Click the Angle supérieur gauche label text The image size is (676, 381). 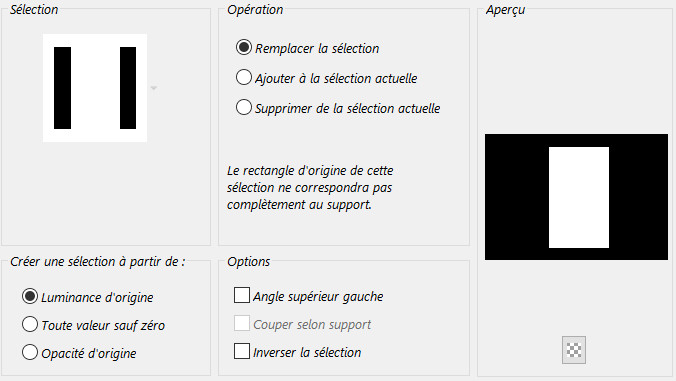pyautogui.click(x=318, y=297)
